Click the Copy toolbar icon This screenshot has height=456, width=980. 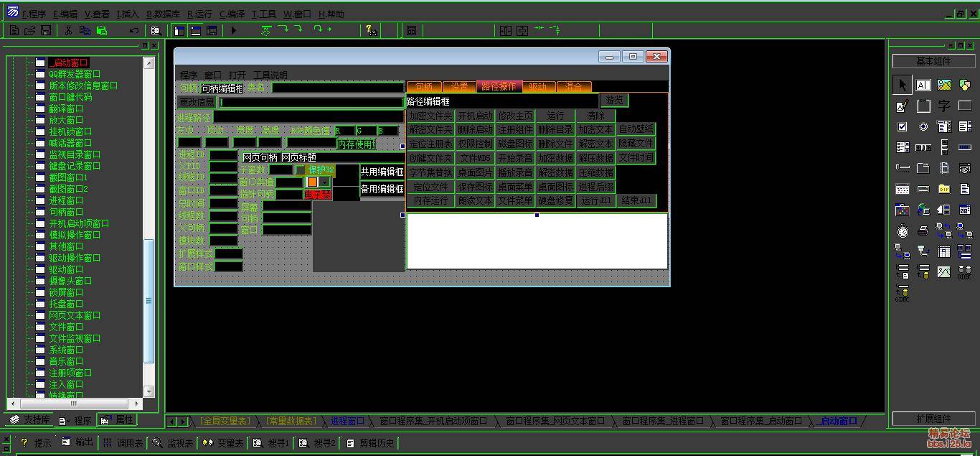click(x=85, y=30)
